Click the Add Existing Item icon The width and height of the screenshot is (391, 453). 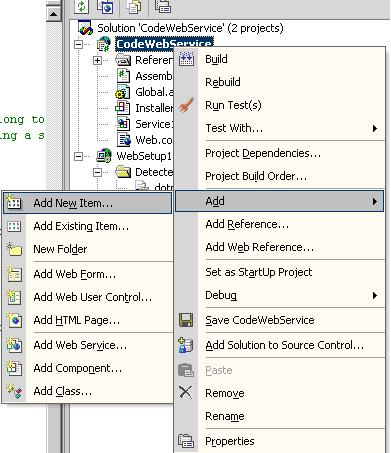[x=14, y=226]
